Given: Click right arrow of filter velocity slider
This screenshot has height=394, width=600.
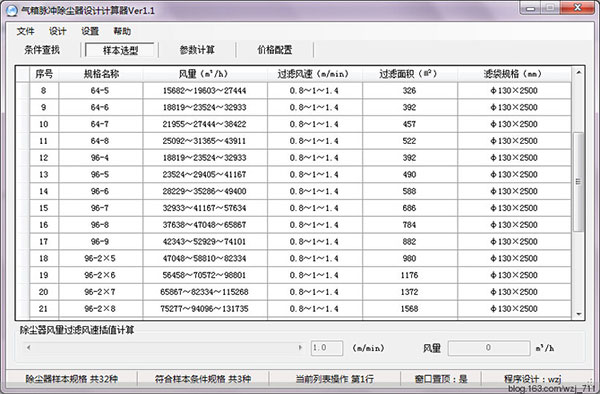Looking at the screenshot, I should [x=300, y=348].
